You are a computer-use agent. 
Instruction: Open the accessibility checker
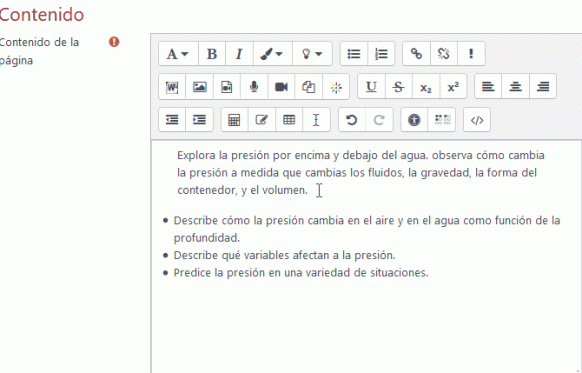pyautogui.click(x=414, y=120)
